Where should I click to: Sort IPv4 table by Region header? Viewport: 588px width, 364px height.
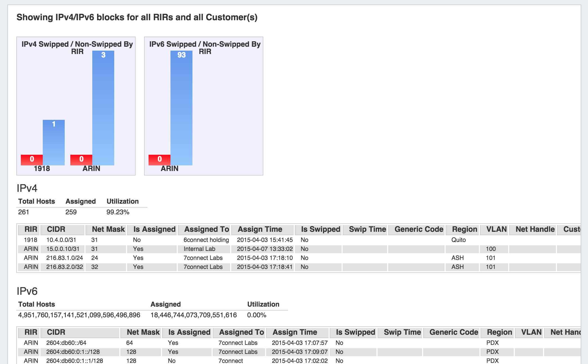pos(464,229)
